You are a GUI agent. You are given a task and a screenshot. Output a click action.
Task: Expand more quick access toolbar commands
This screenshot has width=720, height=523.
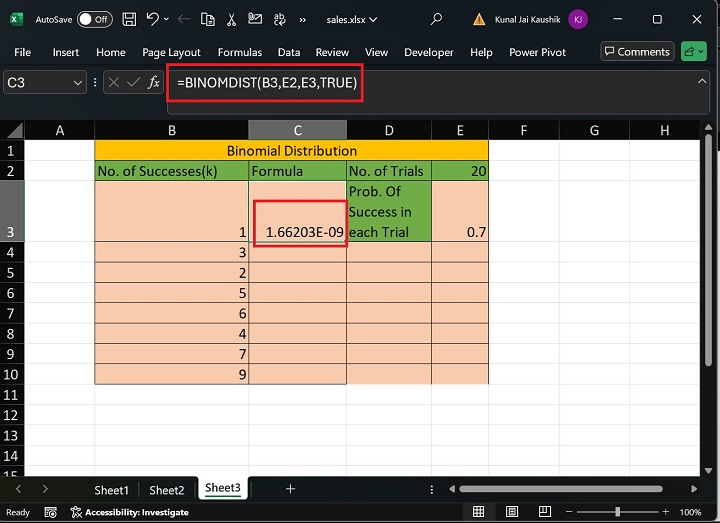click(x=302, y=20)
